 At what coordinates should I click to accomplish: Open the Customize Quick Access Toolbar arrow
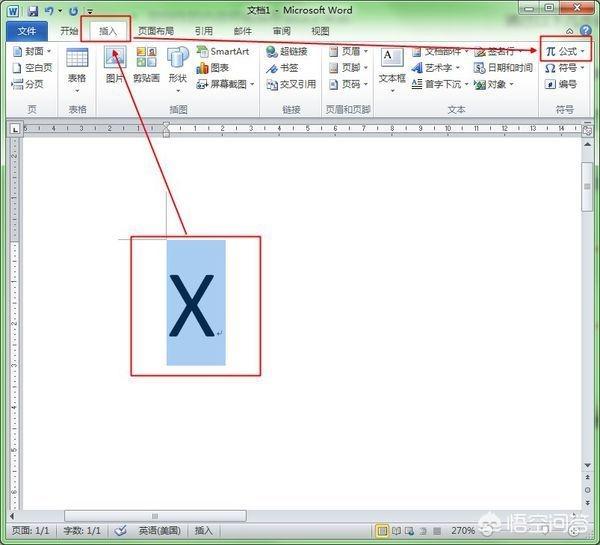coord(90,11)
